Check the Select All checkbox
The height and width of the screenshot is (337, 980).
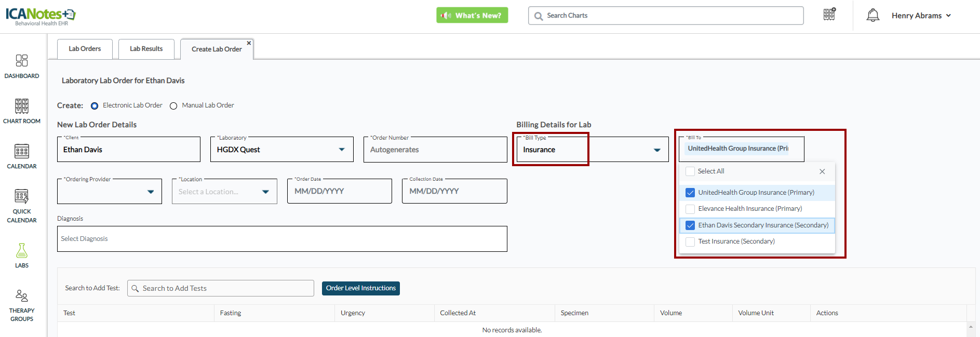click(690, 171)
